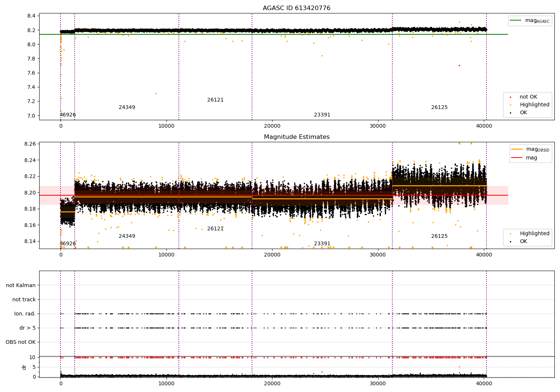Click OBSID label 24349 in Magnitude Estimates plot
The image size is (560, 392).
127,236
